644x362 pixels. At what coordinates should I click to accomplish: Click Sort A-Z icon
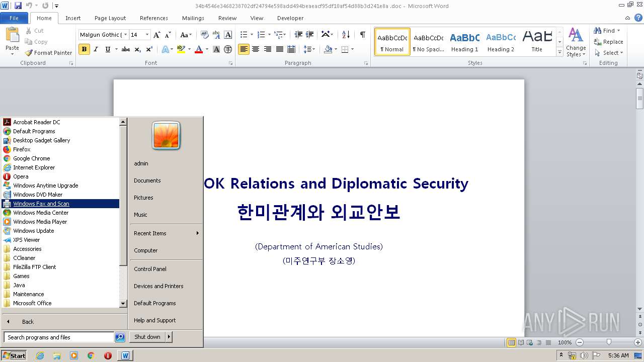click(346, 35)
